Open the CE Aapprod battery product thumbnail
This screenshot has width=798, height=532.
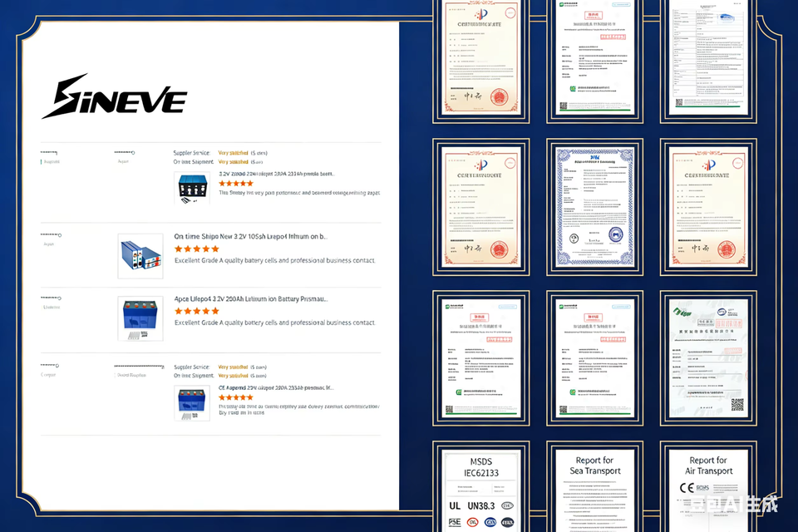pos(192,403)
